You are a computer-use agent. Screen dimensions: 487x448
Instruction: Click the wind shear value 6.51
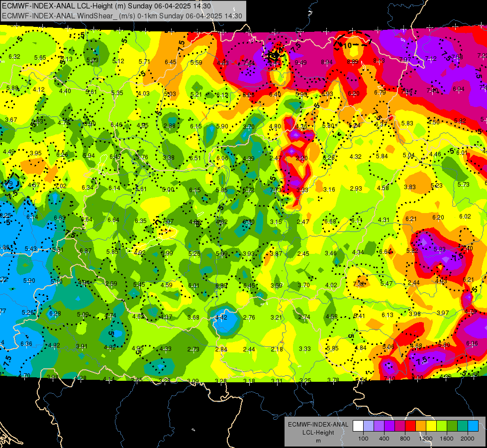point(195,158)
